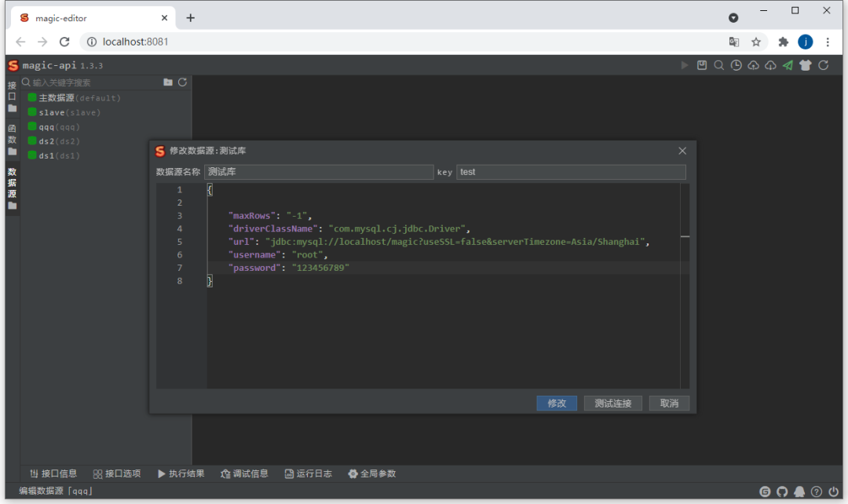Cancel the dialog with 取消
Screen dimensions: 848x504
coord(669,403)
